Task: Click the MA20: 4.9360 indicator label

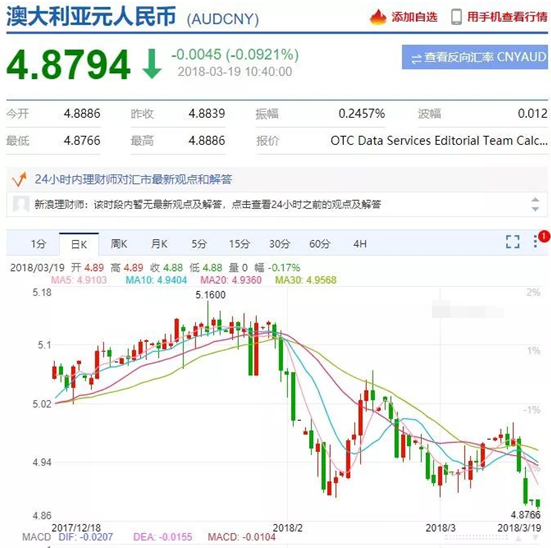Action: click(231, 280)
